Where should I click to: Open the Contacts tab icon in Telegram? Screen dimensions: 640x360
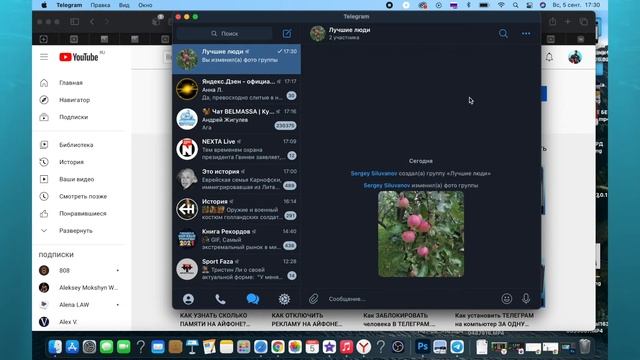pos(188,299)
